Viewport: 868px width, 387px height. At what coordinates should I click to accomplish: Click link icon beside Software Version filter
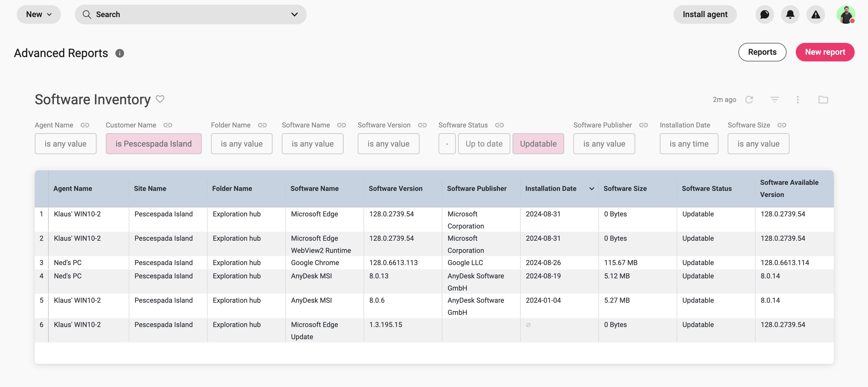(x=422, y=125)
